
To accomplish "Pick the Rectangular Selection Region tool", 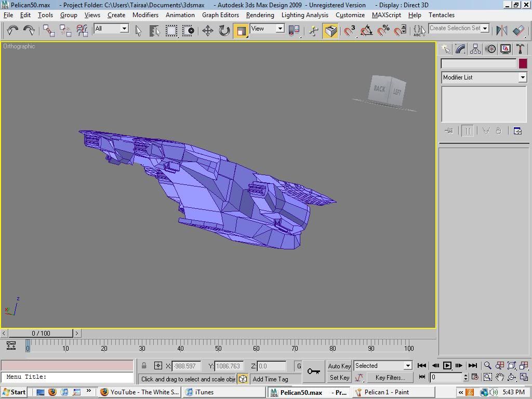I will (171, 31).
